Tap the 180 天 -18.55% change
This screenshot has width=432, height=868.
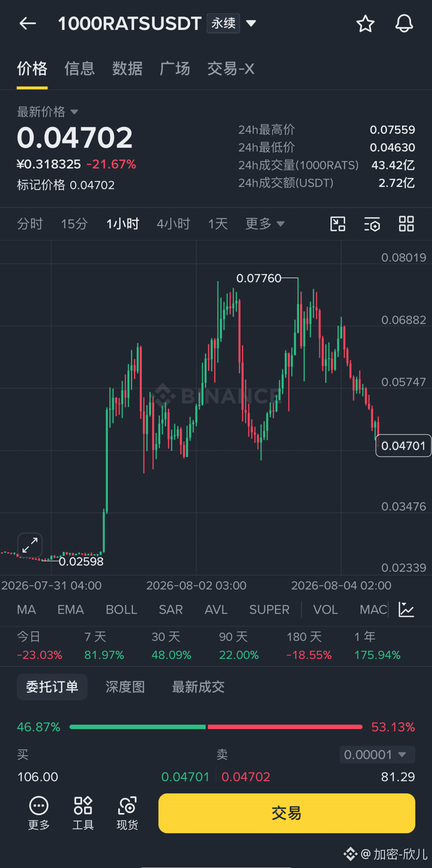(309, 646)
